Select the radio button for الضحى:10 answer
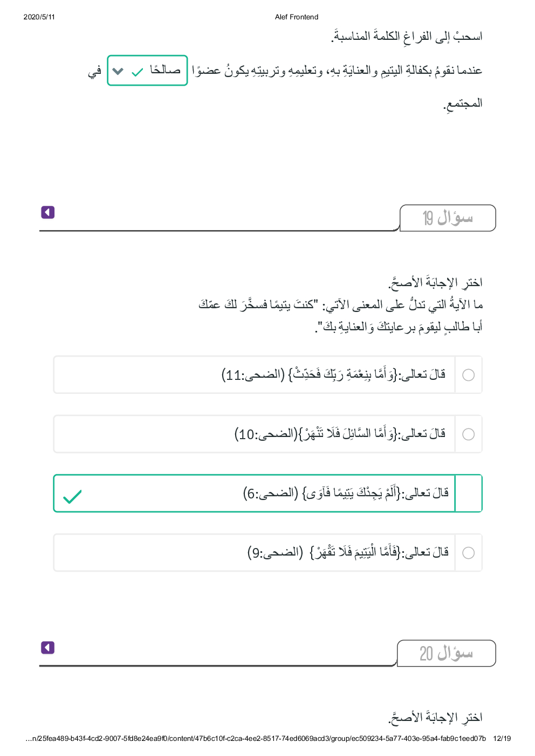 (x=468, y=434)
